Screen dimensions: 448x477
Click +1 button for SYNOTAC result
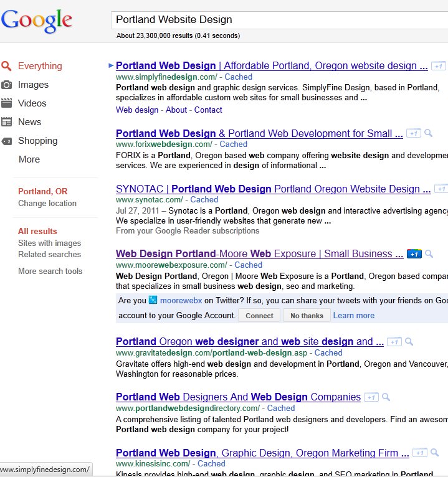coord(441,189)
